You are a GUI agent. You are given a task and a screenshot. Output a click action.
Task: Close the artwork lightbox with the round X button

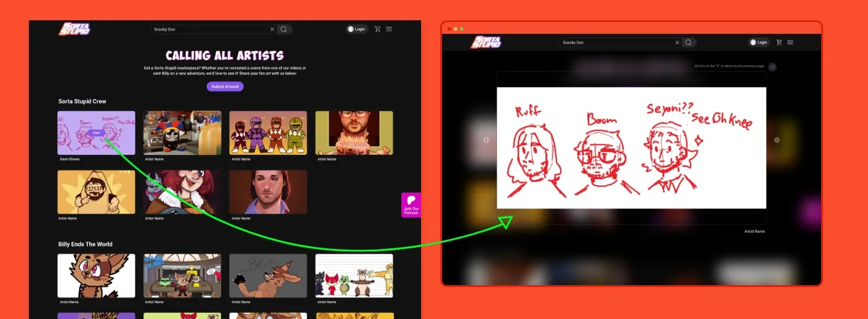point(773,67)
